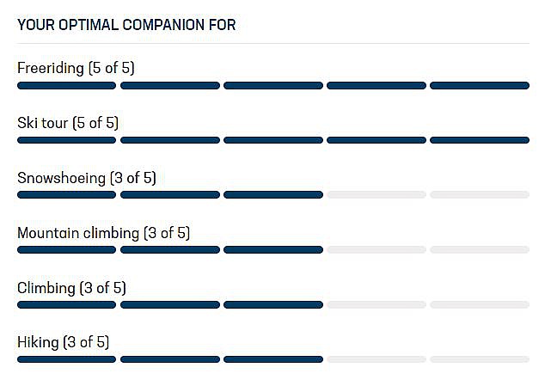551x392 pixels.
Task: Click the Climbing (3 of 5) label
Action: coord(71,288)
